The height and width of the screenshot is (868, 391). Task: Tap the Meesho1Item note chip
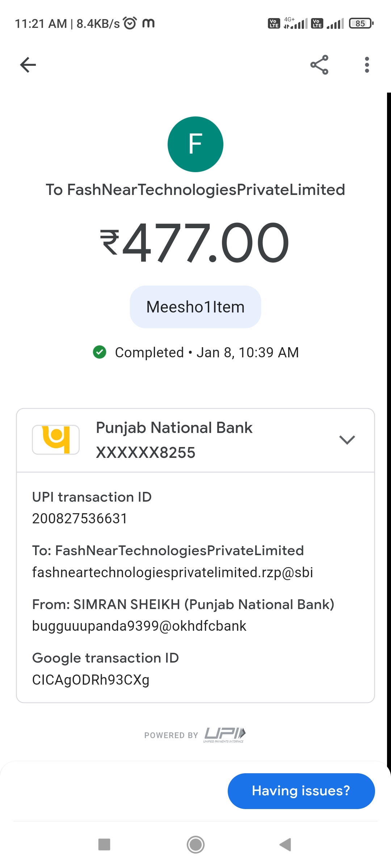[x=195, y=307]
